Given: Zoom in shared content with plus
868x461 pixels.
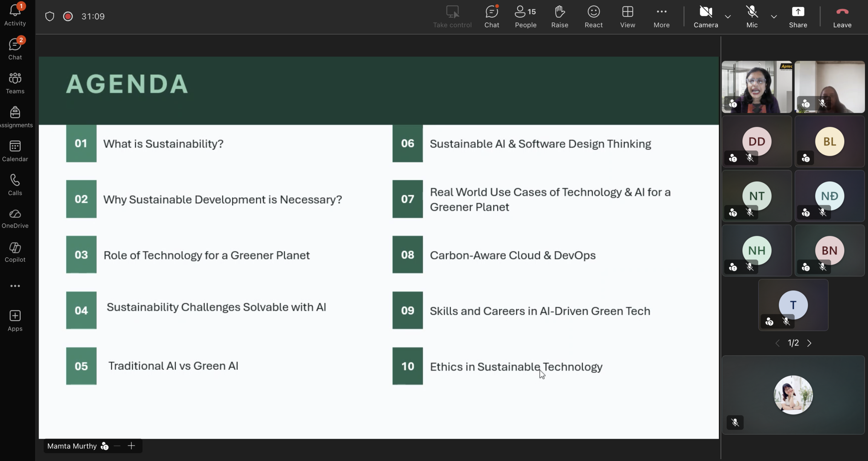Looking at the screenshot, I should click(131, 446).
